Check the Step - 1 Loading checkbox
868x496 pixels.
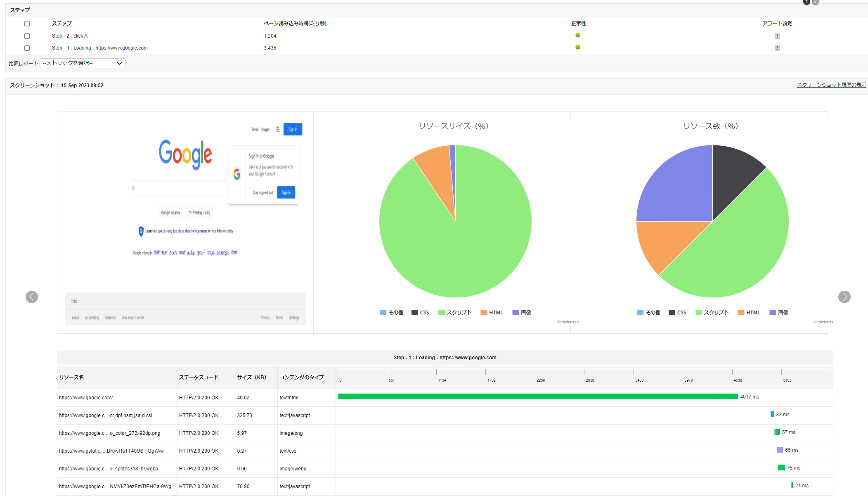pyautogui.click(x=27, y=48)
